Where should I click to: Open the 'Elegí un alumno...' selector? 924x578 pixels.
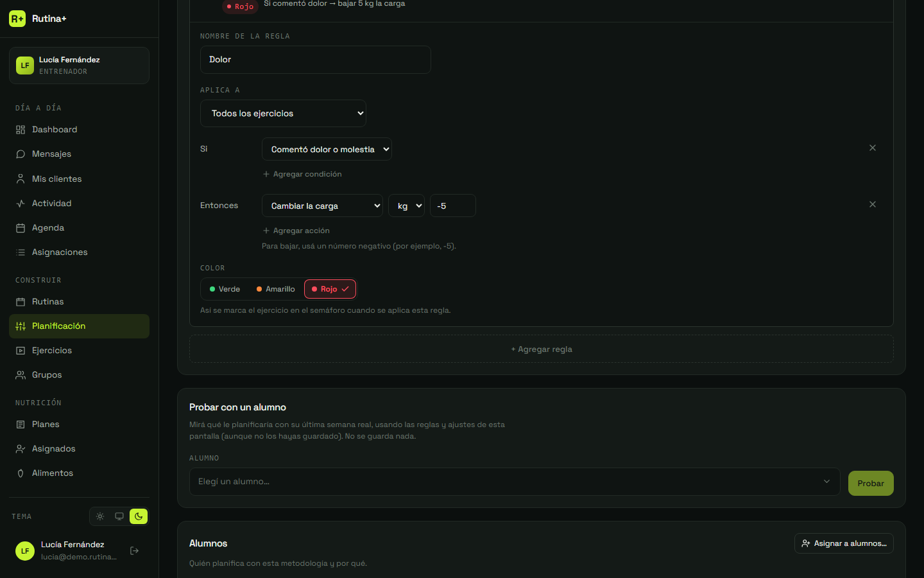(x=515, y=482)
